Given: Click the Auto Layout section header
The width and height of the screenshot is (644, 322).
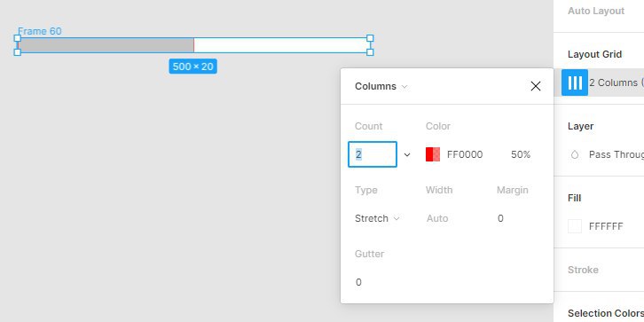Looking at the screenshot, I should pyautogui.click(x=596, y=12).
